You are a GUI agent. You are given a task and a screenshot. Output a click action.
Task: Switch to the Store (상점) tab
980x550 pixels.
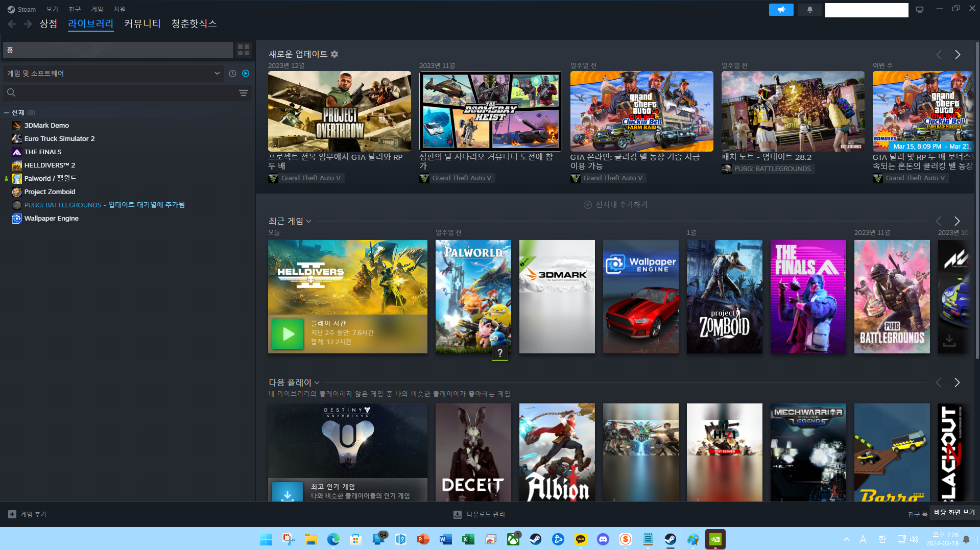pos(49,23)
